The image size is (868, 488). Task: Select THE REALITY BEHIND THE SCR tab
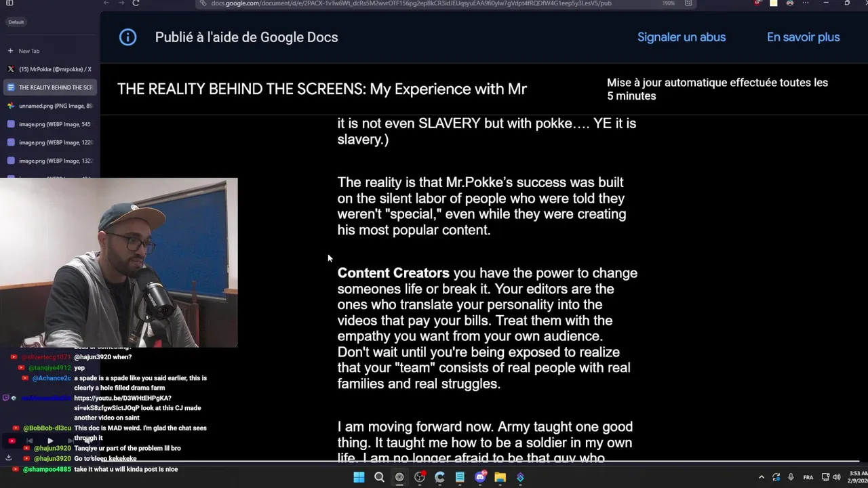coord(50,87)
